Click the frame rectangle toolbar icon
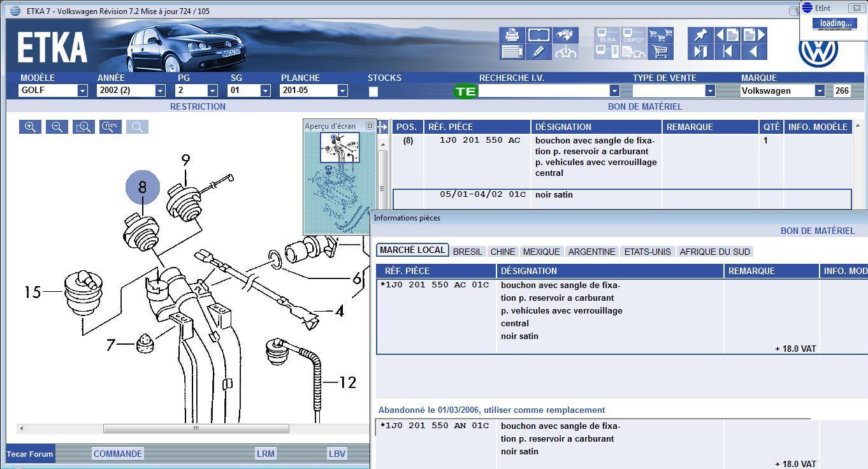 click(539, 35)
